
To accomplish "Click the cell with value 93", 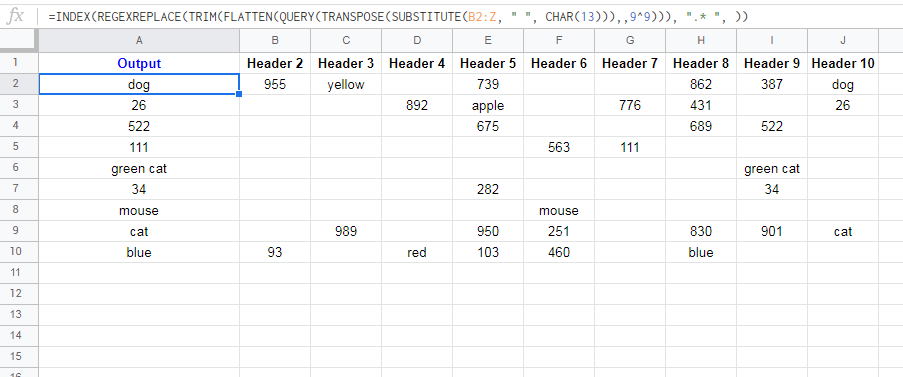I will (275, 252).
